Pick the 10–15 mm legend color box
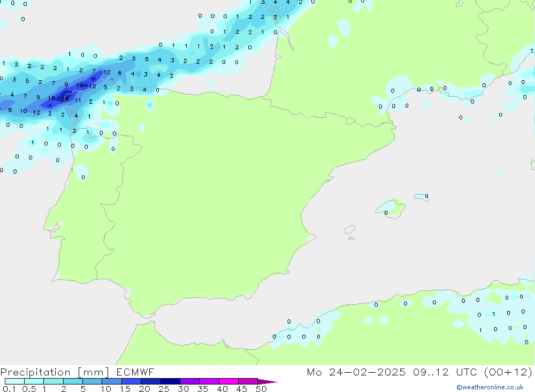 tap(112, 381)
